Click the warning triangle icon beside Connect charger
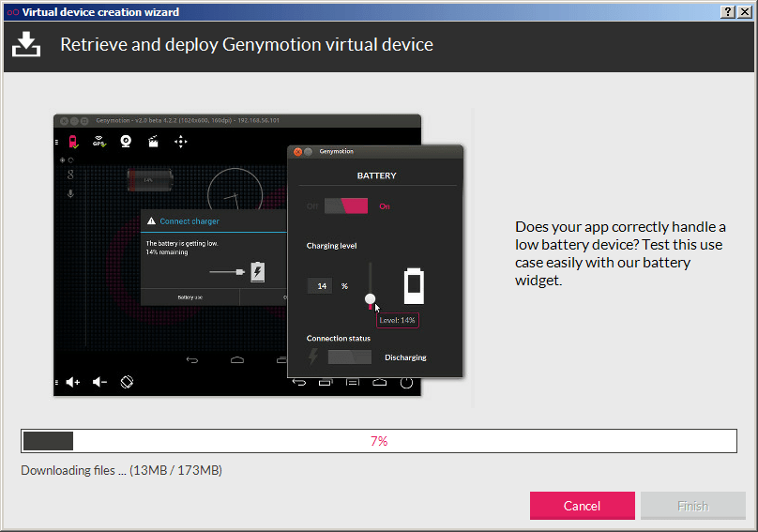This screenshot has width=758, height=532. 151,221
